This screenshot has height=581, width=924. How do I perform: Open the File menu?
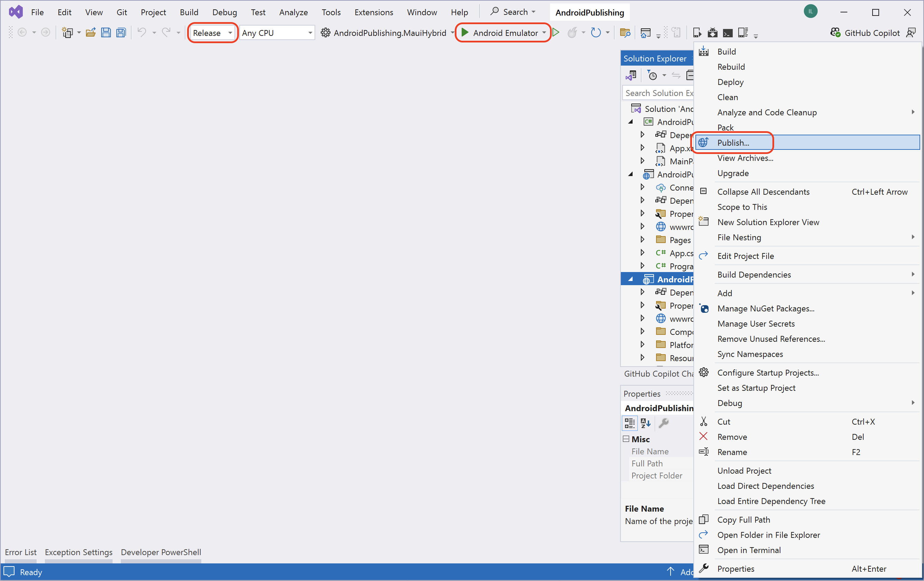click(37, 12)
